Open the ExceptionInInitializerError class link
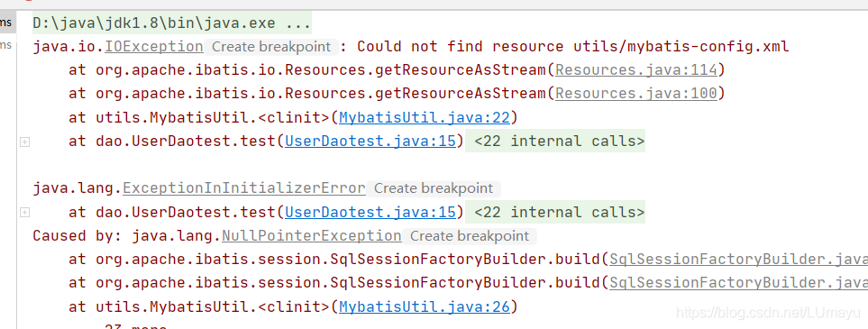This screenshot has height=329, width=868. click(x=244, y=188)
